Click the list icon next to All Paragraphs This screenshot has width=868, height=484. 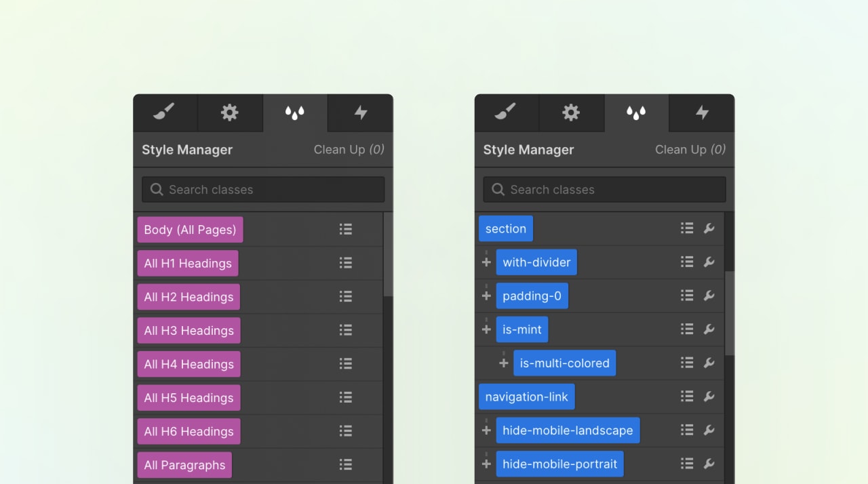click(x=345, y=464)
